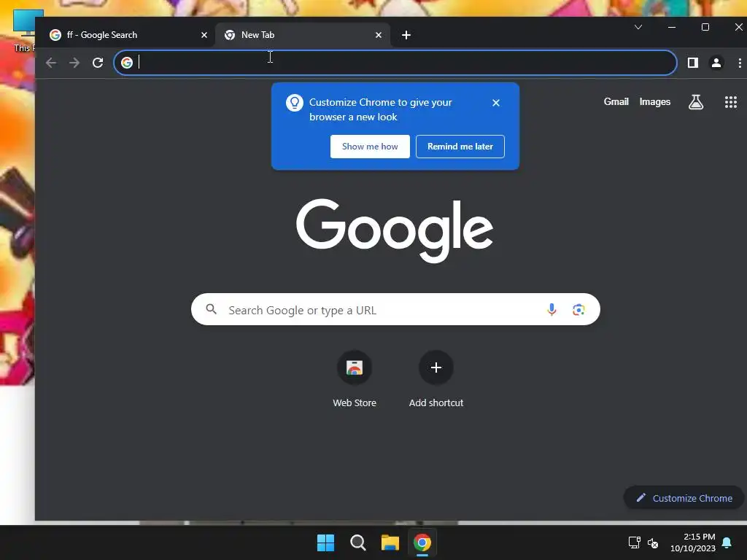Open the Web Store shortcut

[355, 379]
